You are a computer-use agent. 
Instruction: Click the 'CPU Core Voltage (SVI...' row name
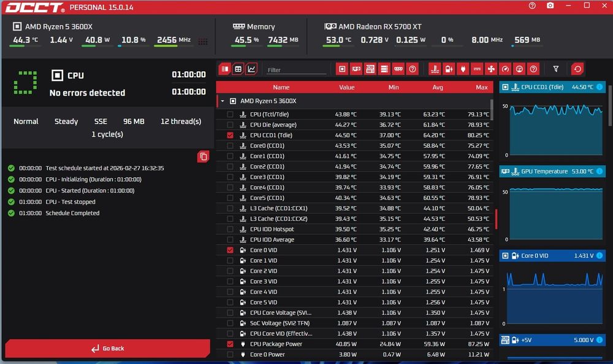[281, 313]
